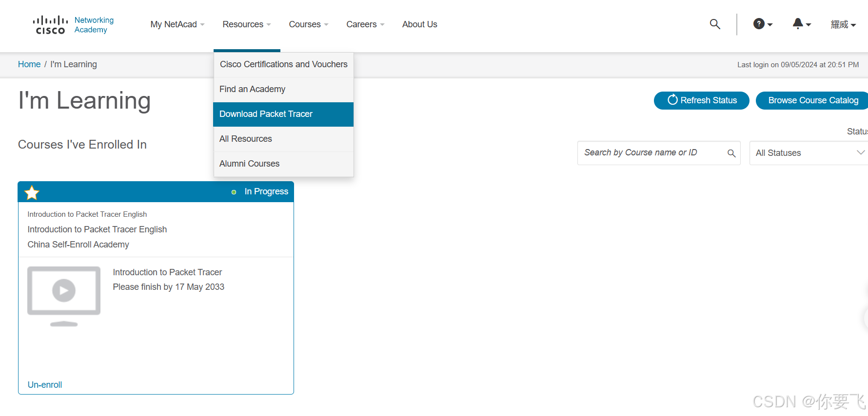
Task: Select Alumni Courses menu entry
Action: pos(283,164)
